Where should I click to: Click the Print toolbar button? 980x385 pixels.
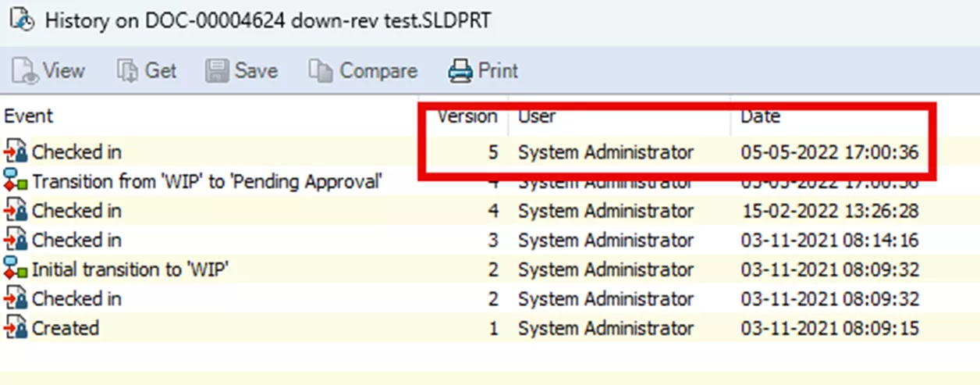pos(483,71)
